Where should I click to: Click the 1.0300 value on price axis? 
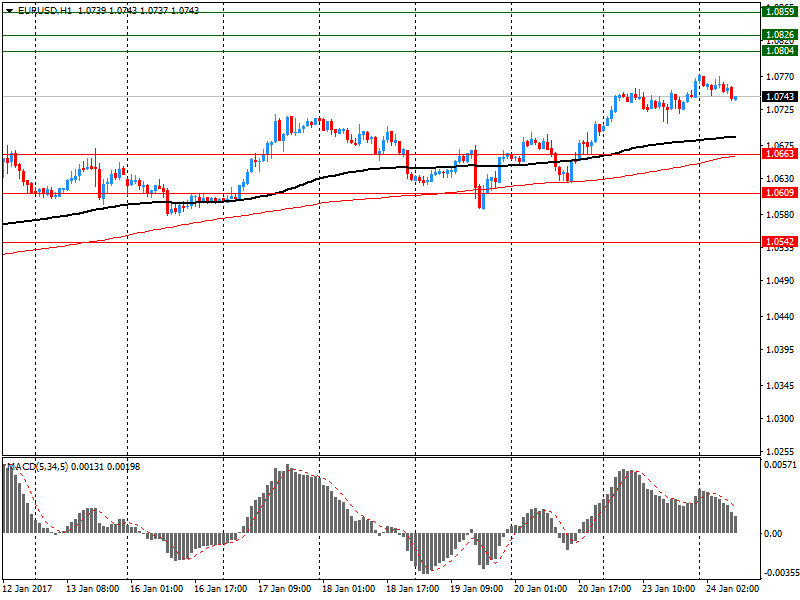[780, 418]
